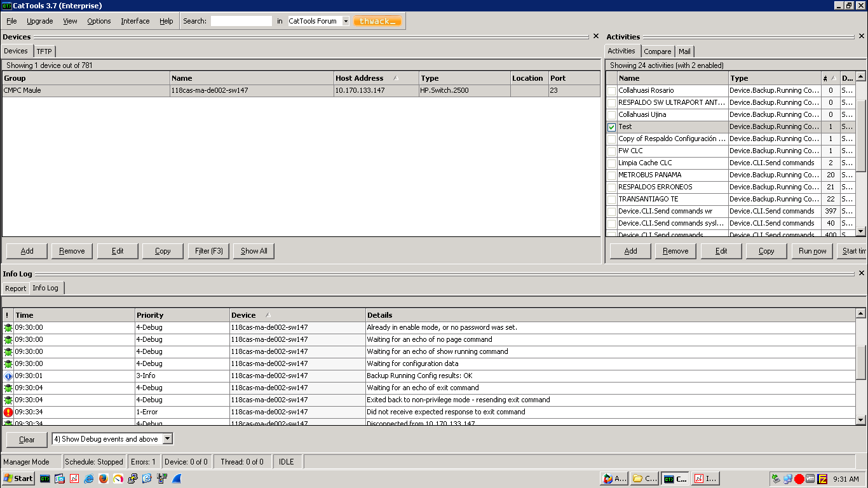Tick the Limpia Cache CLC checkbox
Viewport: 868px width, 488px height.
(611, 163)
